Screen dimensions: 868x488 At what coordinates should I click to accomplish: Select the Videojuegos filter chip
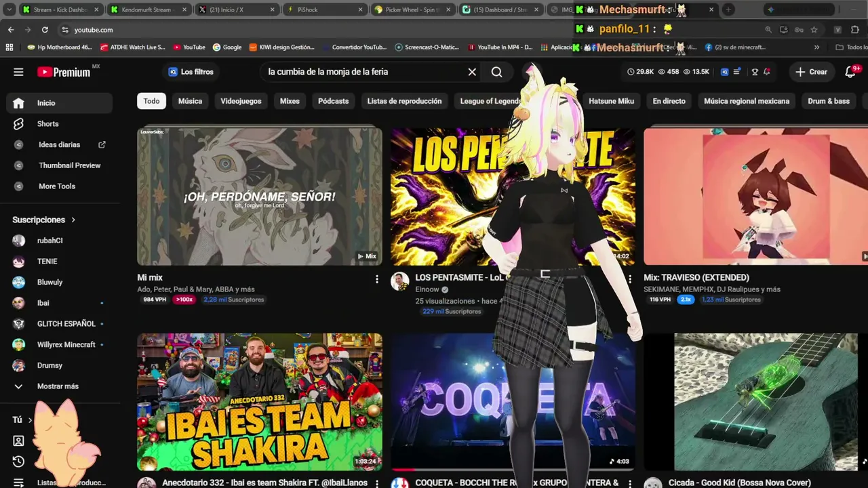tap(241, 101)
